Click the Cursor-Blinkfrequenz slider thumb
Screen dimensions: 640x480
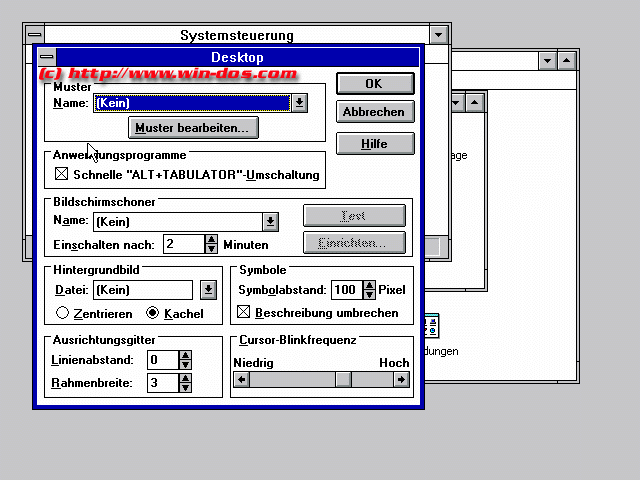(343, 380)
